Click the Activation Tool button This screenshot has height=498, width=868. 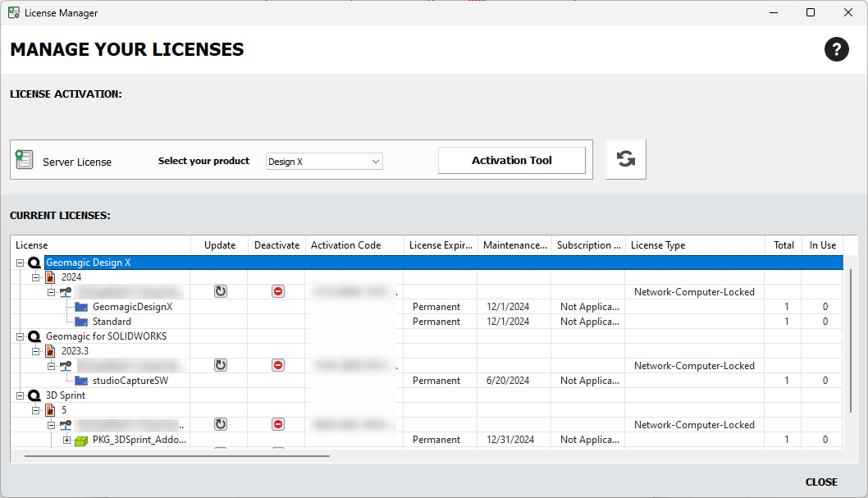pos(511,159)
